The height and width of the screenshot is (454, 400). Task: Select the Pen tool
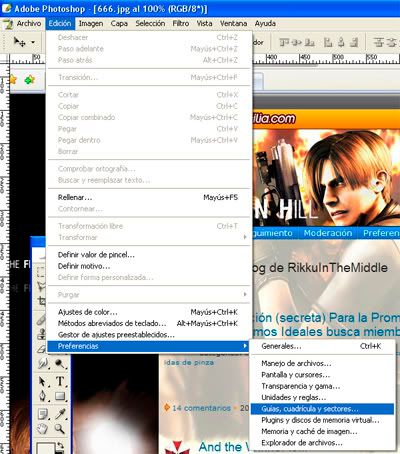[42, 396]
